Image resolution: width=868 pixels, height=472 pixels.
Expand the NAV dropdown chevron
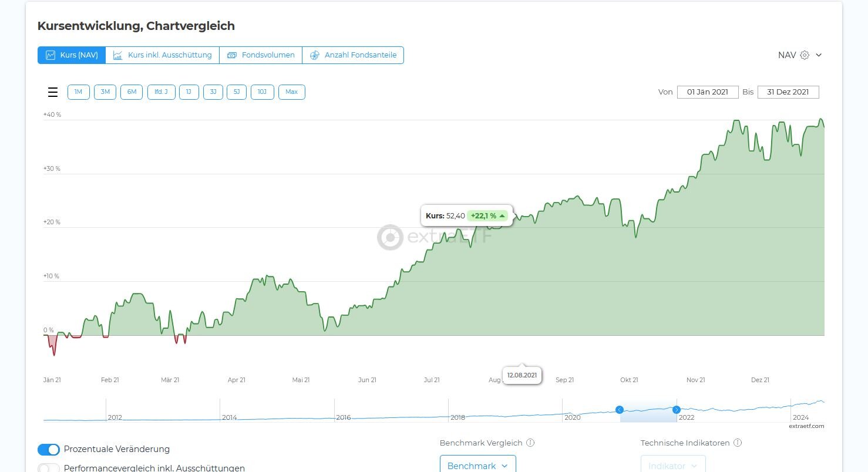819,55
